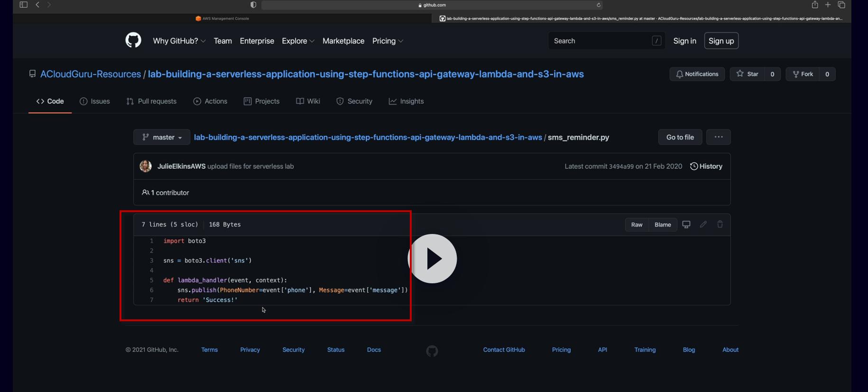Switch to the Issues tab

pyautogui.click(x=95, y=101)
